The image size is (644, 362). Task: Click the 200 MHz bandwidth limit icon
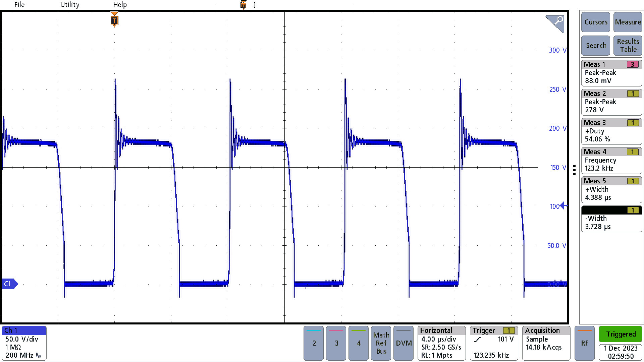[x=39, y=355]
